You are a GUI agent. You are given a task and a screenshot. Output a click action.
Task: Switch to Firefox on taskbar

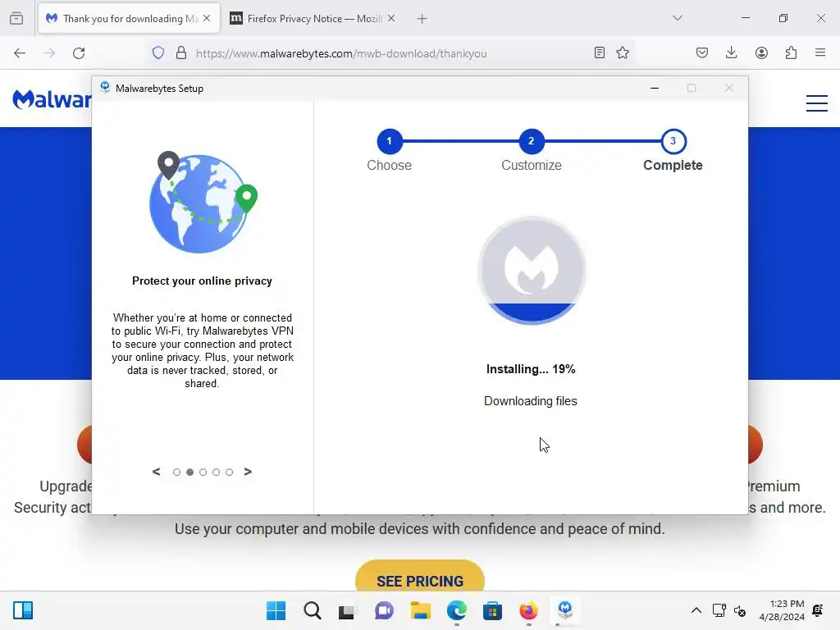pyautogui.click(x=529, y=610)
